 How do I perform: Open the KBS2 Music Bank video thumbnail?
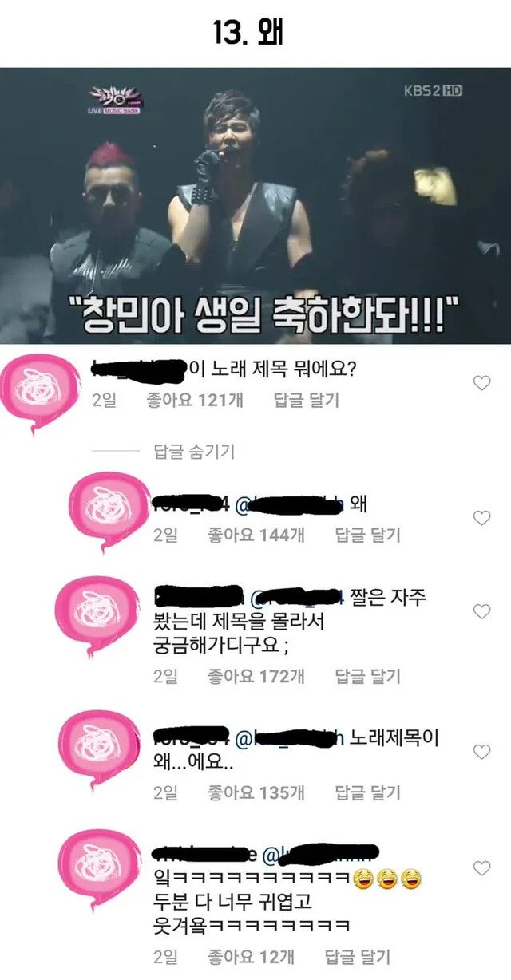click(255, 206)
